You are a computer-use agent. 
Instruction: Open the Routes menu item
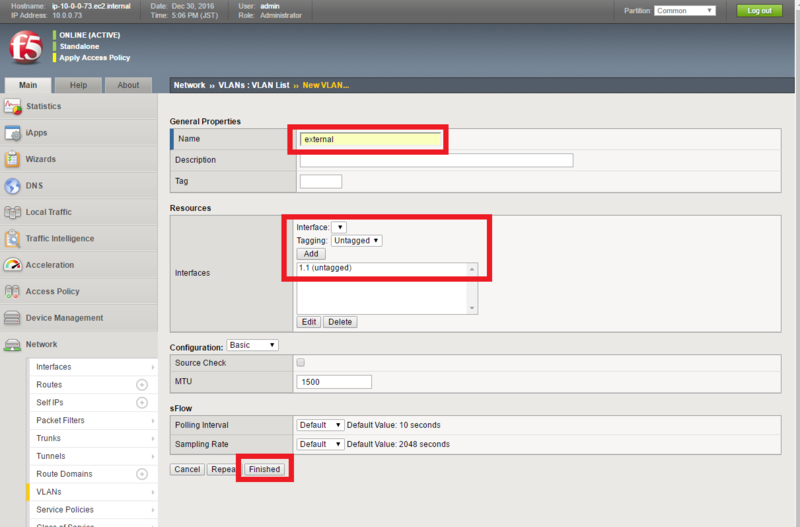click(49, 385)
